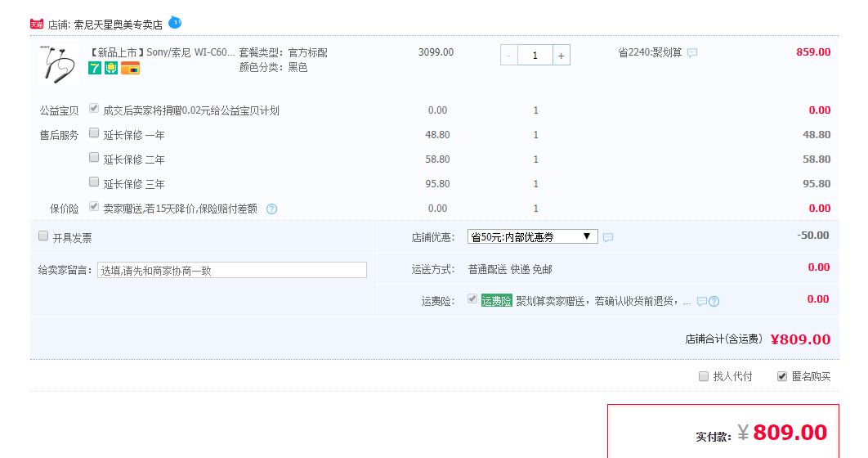Open store link 索尼天星奥美专卖店

click(119, 25)
